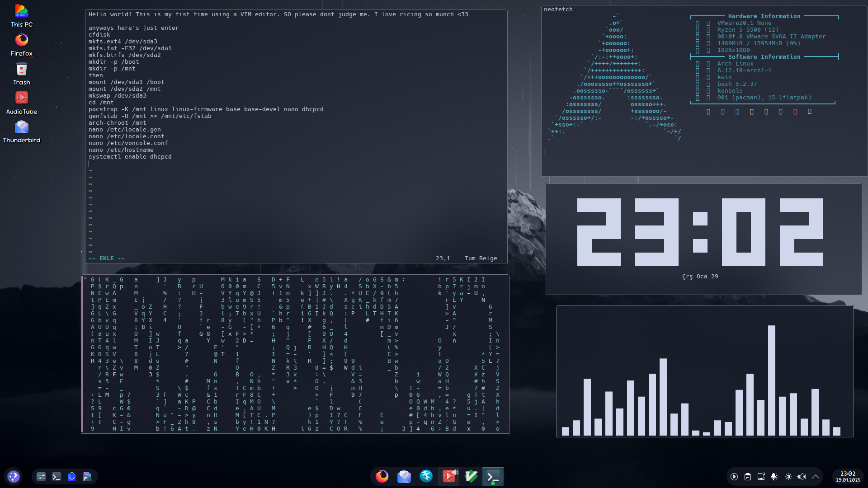The image size is (868, 488).
Task: Open the This PC desktop icon
Action: click(x=22, y=16)
